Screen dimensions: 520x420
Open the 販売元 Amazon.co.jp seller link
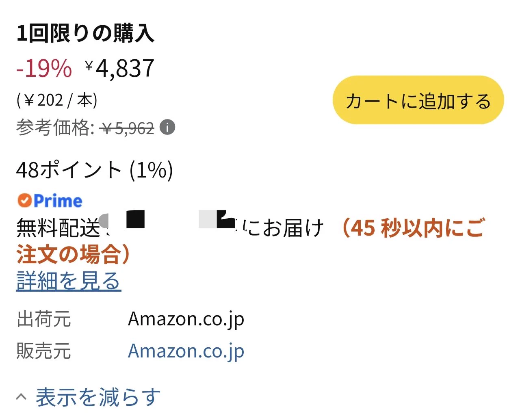186,351
